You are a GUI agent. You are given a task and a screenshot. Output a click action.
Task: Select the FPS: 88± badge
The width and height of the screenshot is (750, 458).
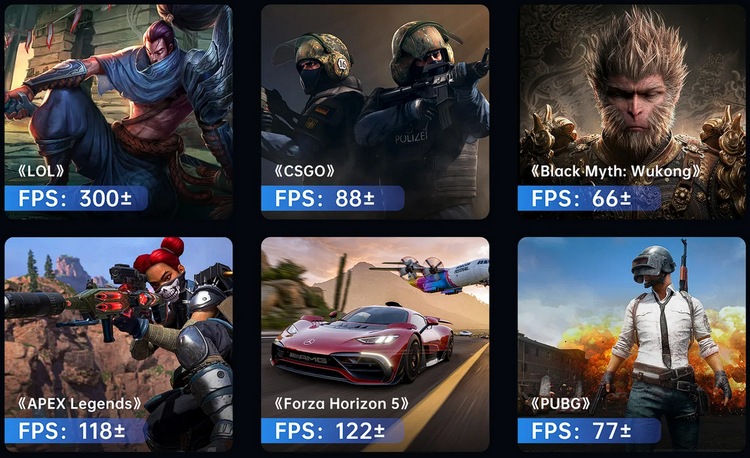tap(332, 198)
